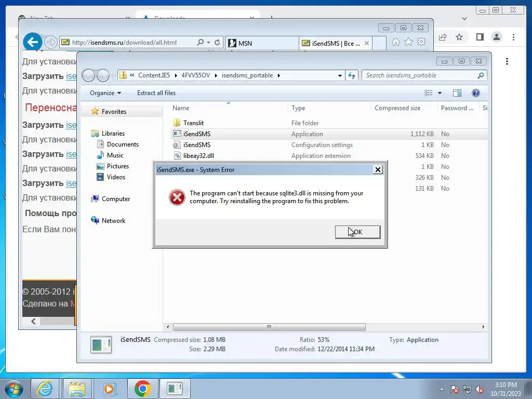Select Libraries in navigation pane

point(113,134)
